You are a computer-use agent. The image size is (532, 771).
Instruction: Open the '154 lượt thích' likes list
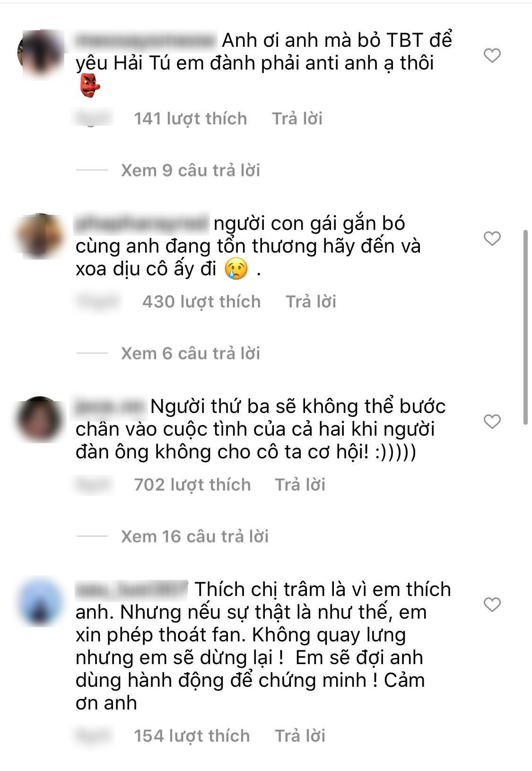coord(192,736)
